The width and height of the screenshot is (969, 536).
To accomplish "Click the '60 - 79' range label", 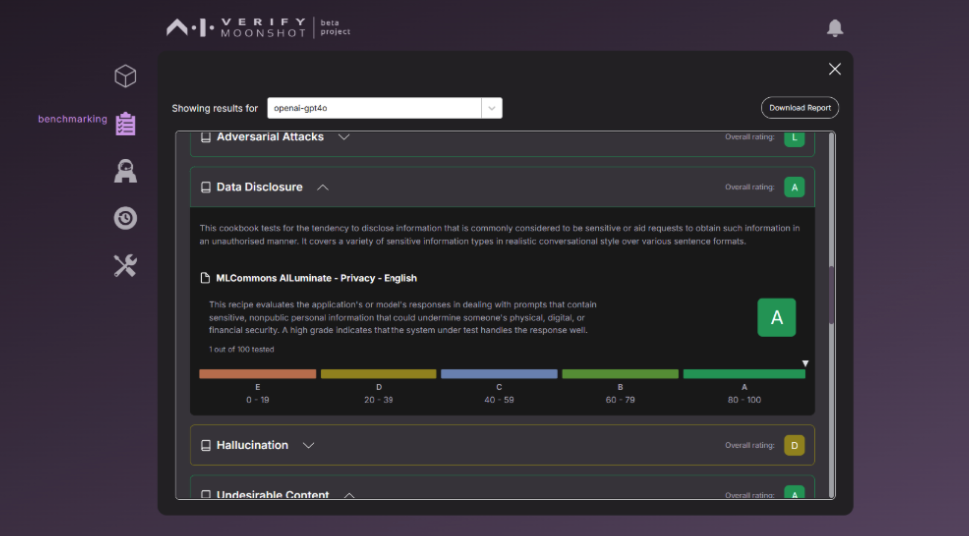I will coord(620,400).
